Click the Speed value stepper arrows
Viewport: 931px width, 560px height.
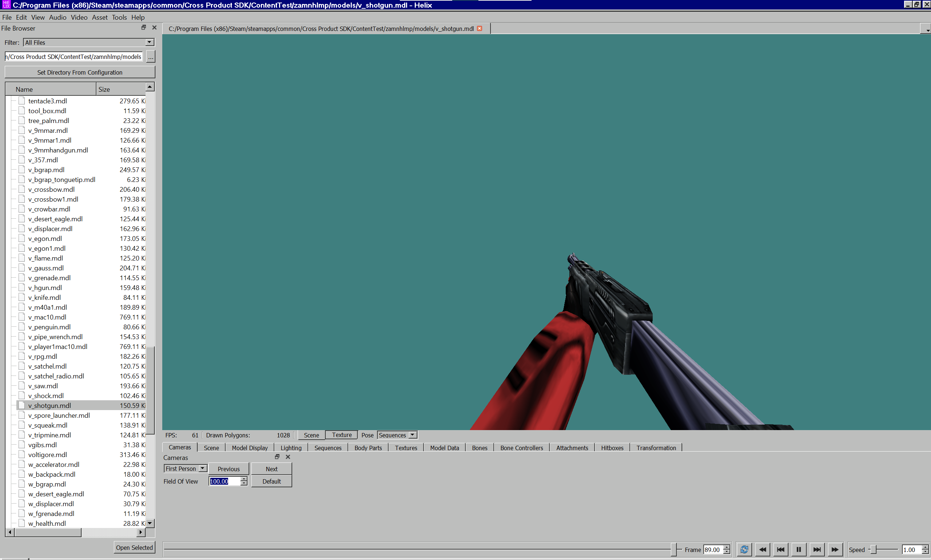click(x=925, y=549)
